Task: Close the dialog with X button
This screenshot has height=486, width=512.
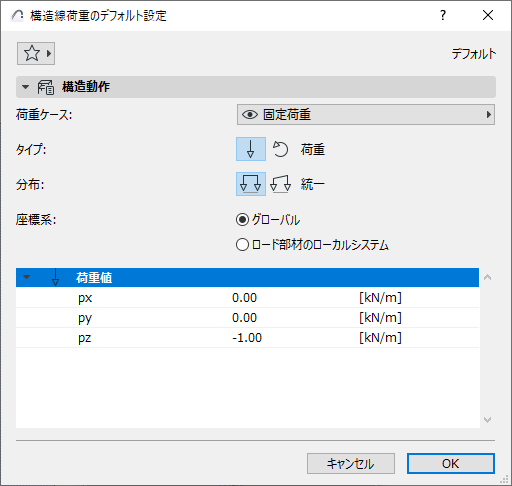Action: pos(488,15)
